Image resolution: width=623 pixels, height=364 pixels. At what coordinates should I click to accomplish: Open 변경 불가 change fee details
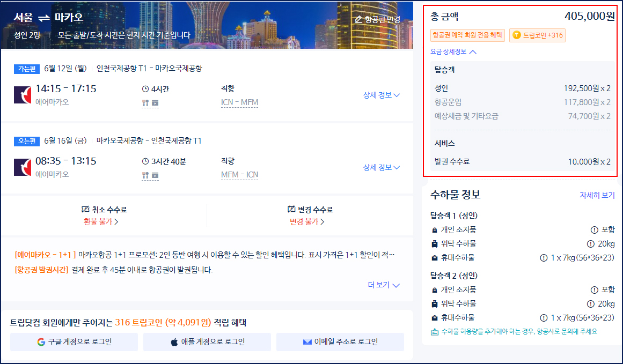point(307,221)
